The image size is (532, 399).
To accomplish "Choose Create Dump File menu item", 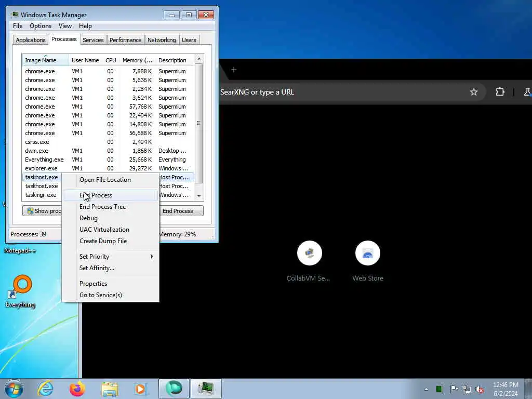I will tap(110, 241).
